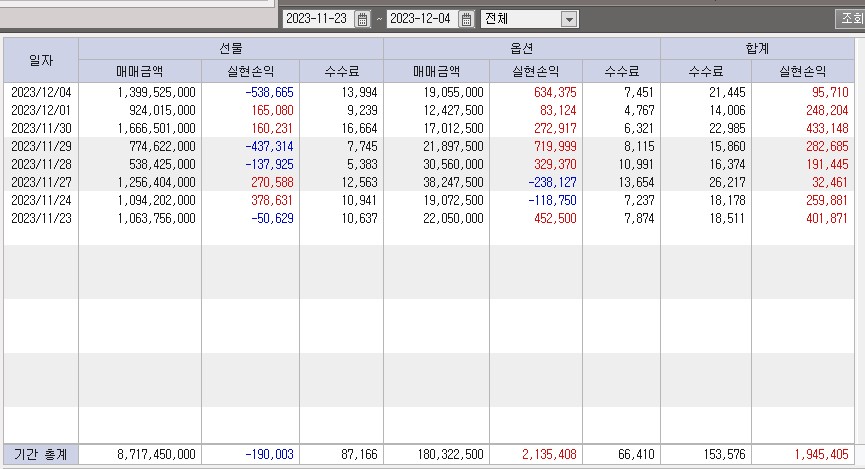Edit the start date field 2023-11-23

pos(319,19)
